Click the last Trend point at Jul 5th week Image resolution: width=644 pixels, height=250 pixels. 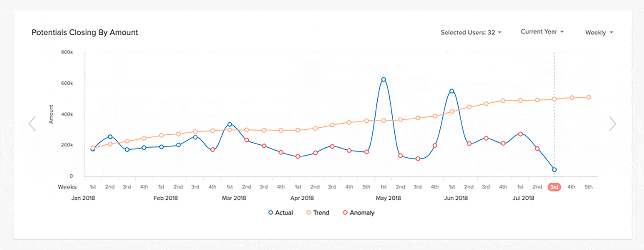[589, 97]
